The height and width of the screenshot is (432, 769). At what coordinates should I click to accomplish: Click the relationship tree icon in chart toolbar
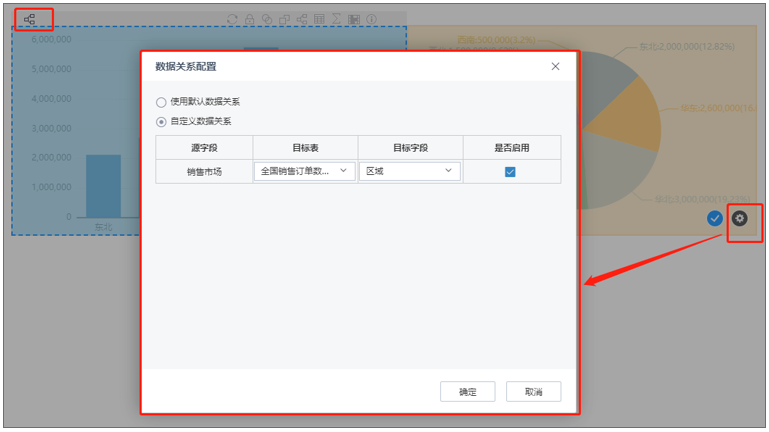[x=302, y=19]
